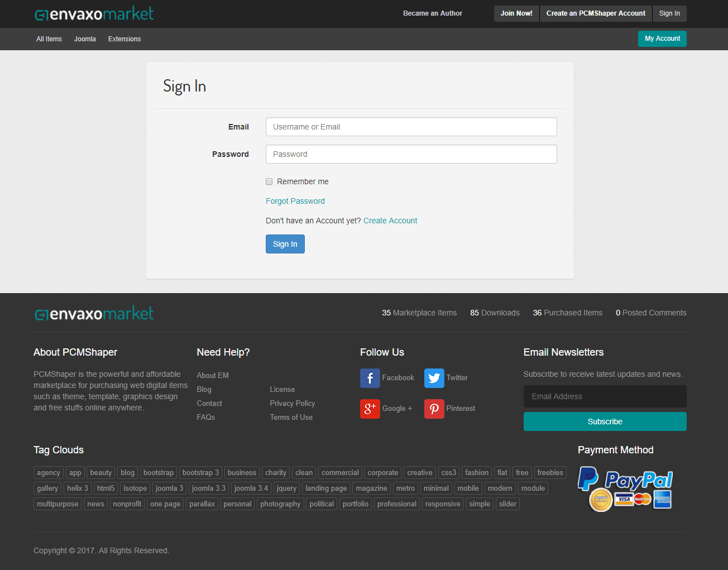Select the landing page tag
The width and height of the screenshot is (728, 570).
(x=326, y=488)
